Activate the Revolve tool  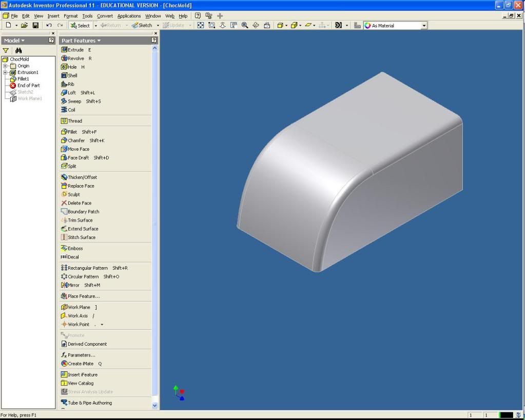click(x=75, y=58)
